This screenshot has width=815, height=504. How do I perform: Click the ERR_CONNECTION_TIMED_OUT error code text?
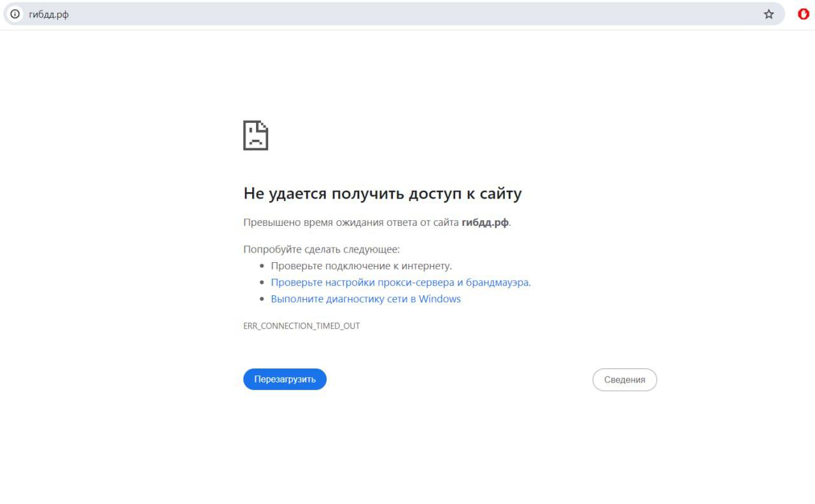[x=301, y=326]
